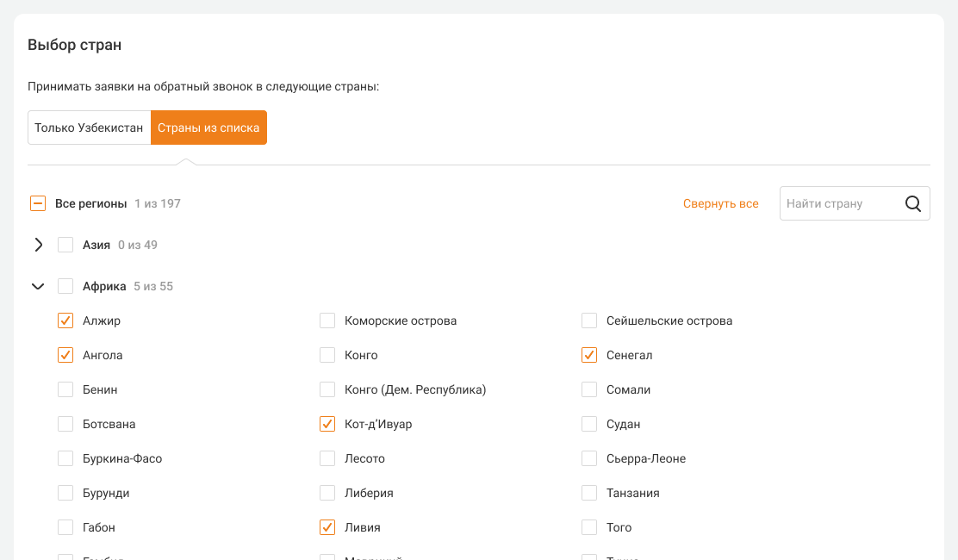Toggle the Все регионы checkbox
958x560 pixels.
coord(38,204)
